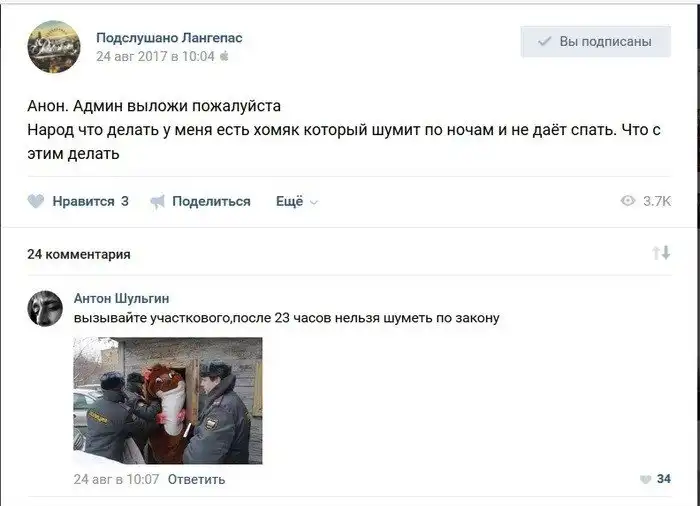This screenshot has height=506, width=700.
Task: Like Антон Шульгин's comment via the heart icon
Action: [646, 479]
